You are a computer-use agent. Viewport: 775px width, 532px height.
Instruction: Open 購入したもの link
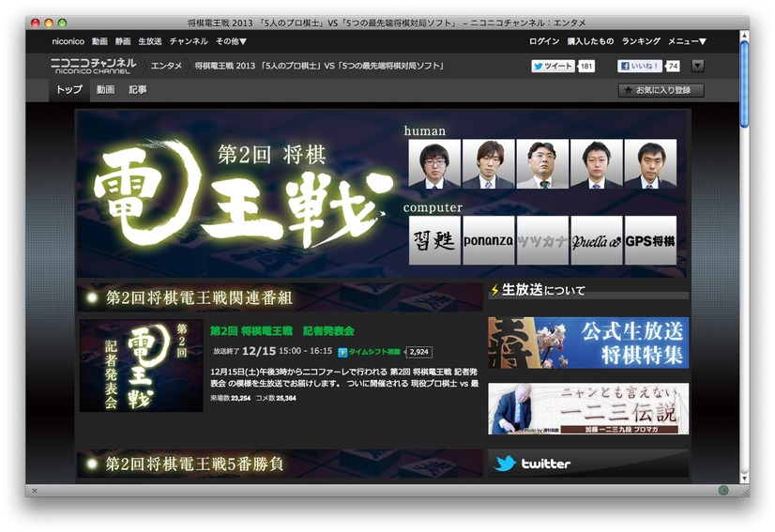pyautogui.click(x=591, y=41)
